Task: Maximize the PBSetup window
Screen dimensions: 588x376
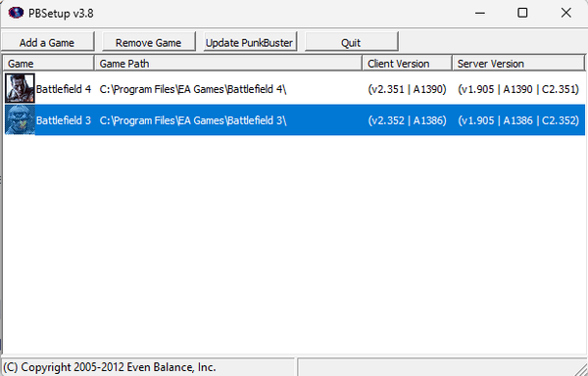Action: pos(522,13)
